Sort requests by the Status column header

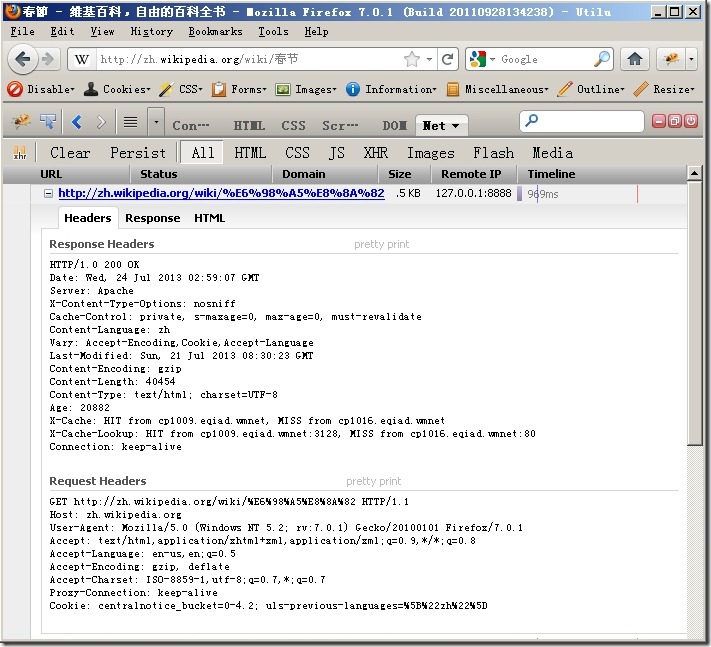click(201, 174)
